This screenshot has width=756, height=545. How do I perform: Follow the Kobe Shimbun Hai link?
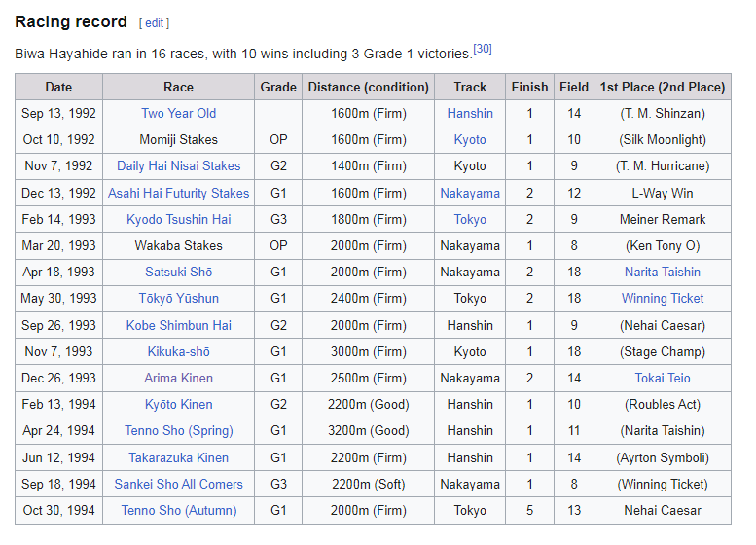coord(178,326)
